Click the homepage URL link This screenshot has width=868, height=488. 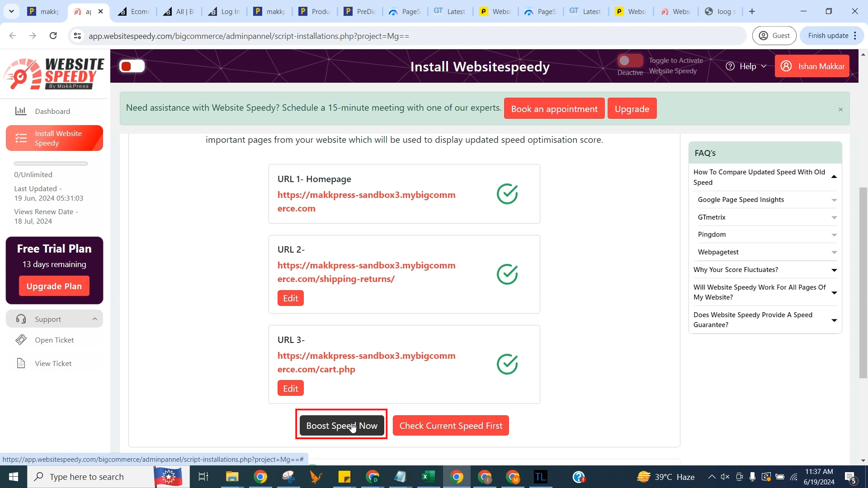tap(367, 202)
